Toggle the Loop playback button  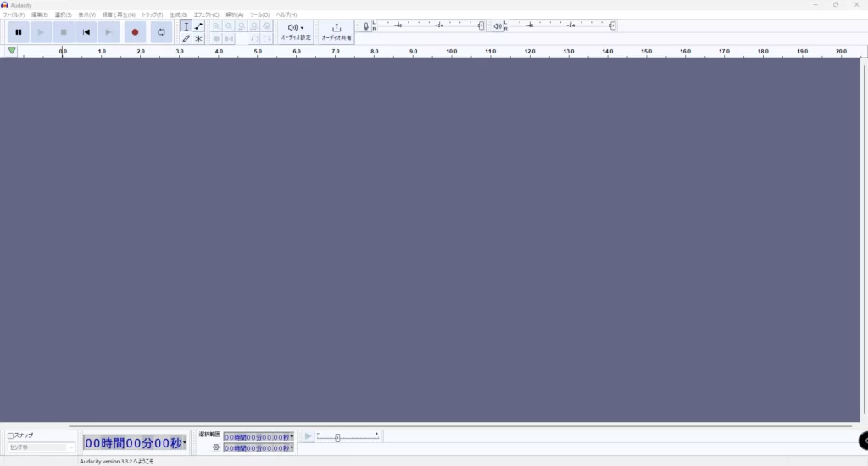pyautogui.click(x=161, y=32)
